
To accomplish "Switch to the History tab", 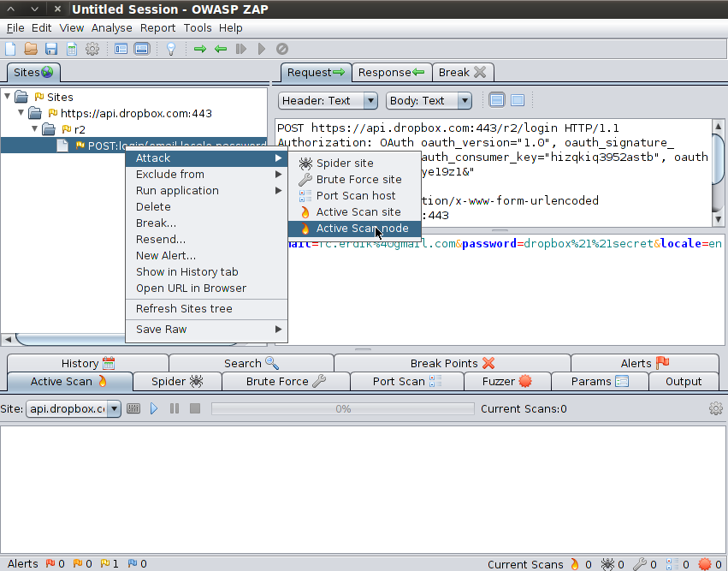I will [x=88, y=363].
